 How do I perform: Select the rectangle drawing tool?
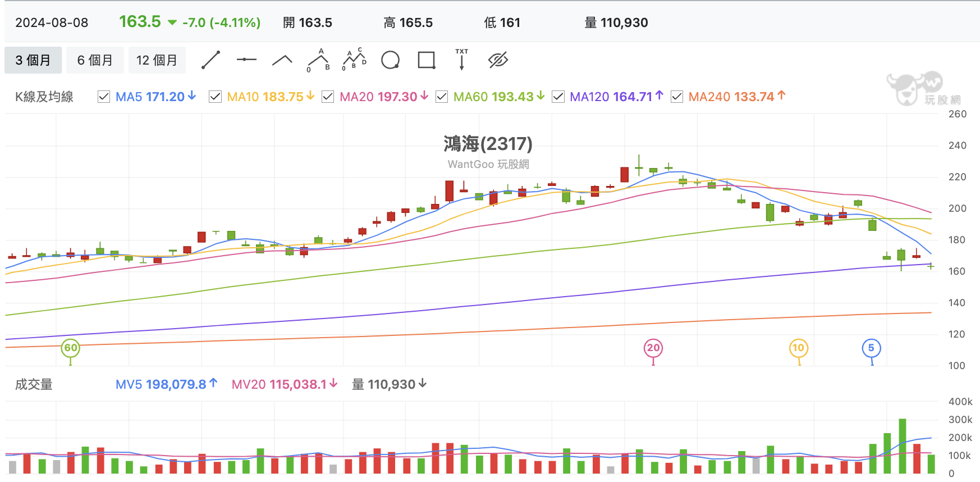click(427, 60)
